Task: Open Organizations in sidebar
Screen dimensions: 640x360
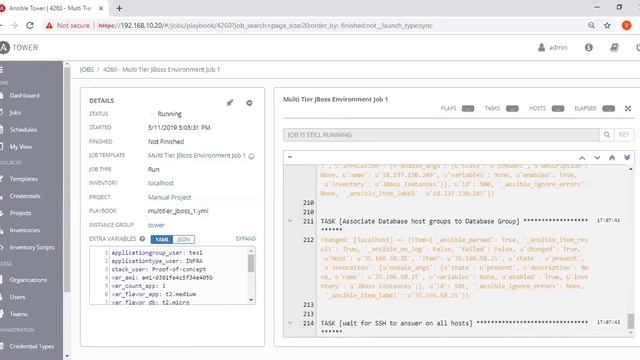Action: tap(28, 280)
